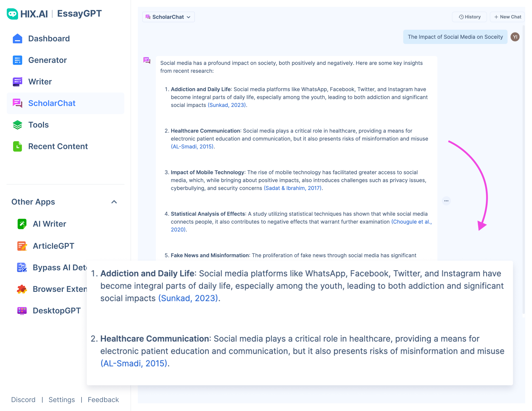Click the user message about Social Media
The width and height of the screenshot is (532, 411).
point(455,37)
